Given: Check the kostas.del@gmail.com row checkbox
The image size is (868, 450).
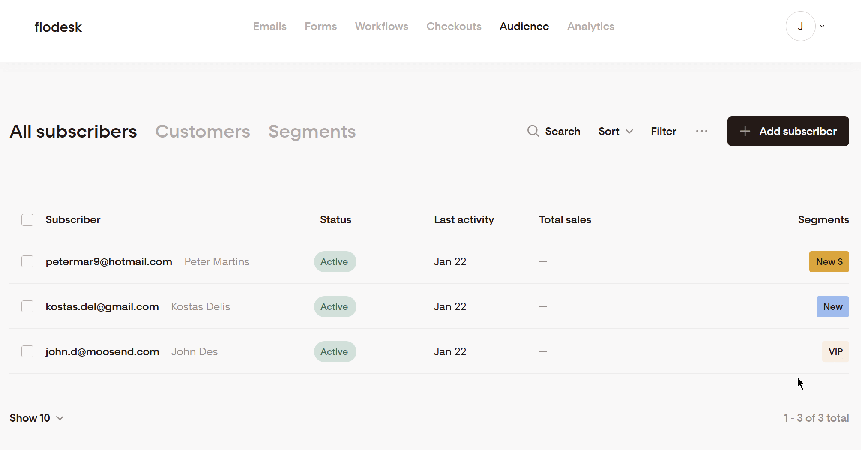Looking at the screenshot, I should tap(27, 307).
